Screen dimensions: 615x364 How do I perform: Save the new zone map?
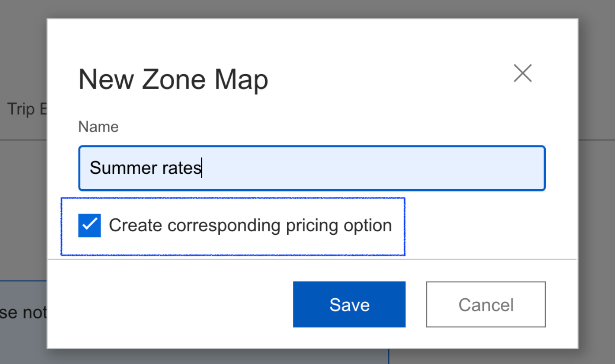point(349,304)
